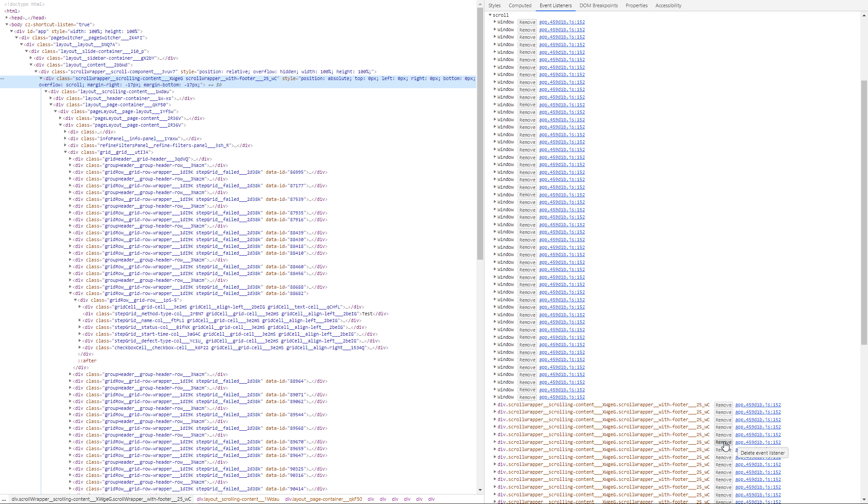This screenshot has width=868, height=504.
Task: Select the stepGrid__method-type-col Test node
Action: coord(235,314)
